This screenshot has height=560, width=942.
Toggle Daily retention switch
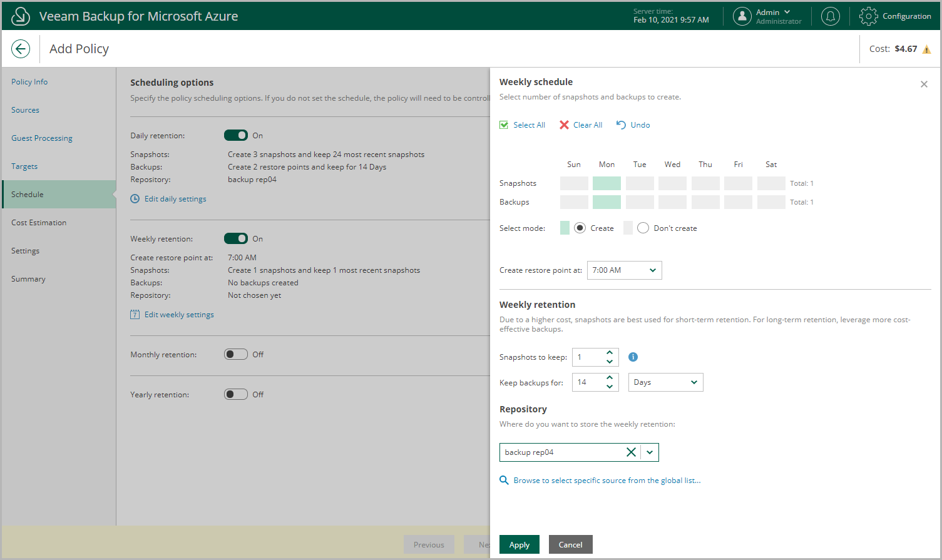(x=236, y=135)
